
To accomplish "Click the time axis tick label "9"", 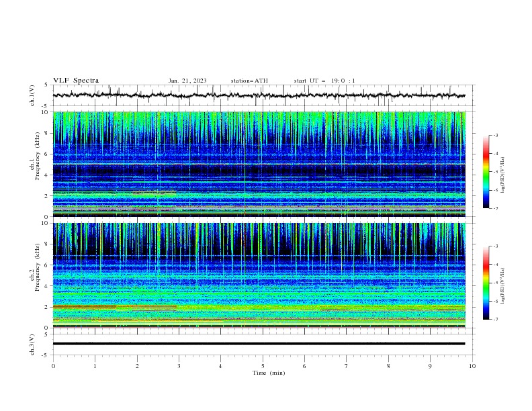I will click(430, 366).
